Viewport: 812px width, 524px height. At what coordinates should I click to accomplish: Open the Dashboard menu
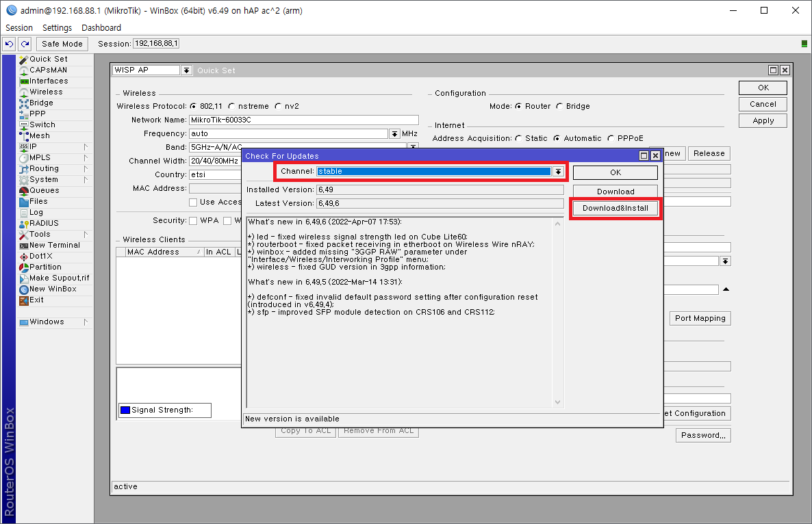pyautogui.click(x=101, y=28)
